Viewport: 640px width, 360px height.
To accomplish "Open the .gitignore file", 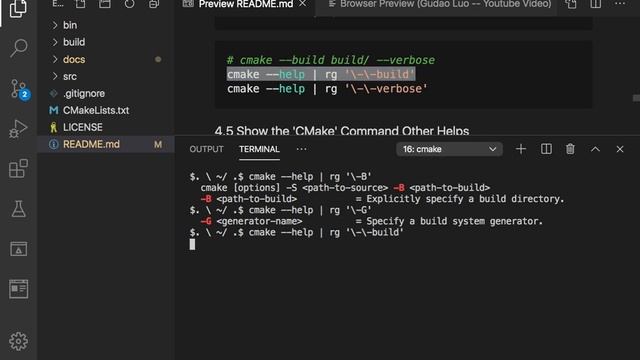I will 84,93.
